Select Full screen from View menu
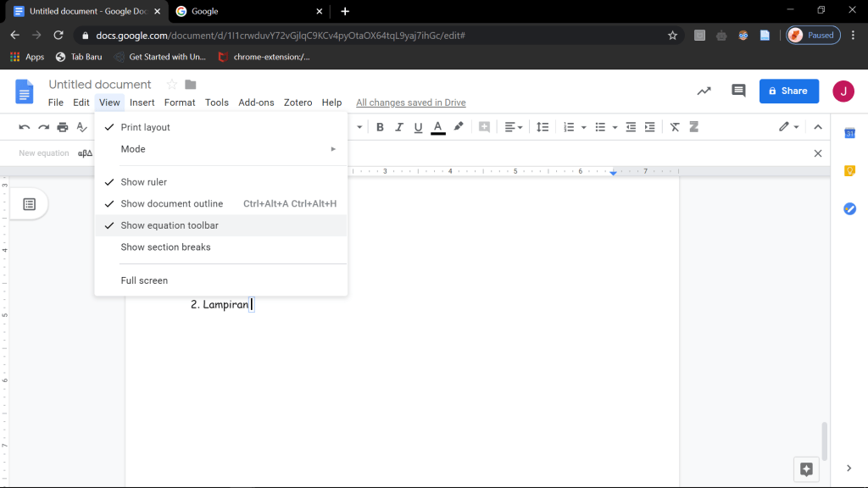 [144, 280]
